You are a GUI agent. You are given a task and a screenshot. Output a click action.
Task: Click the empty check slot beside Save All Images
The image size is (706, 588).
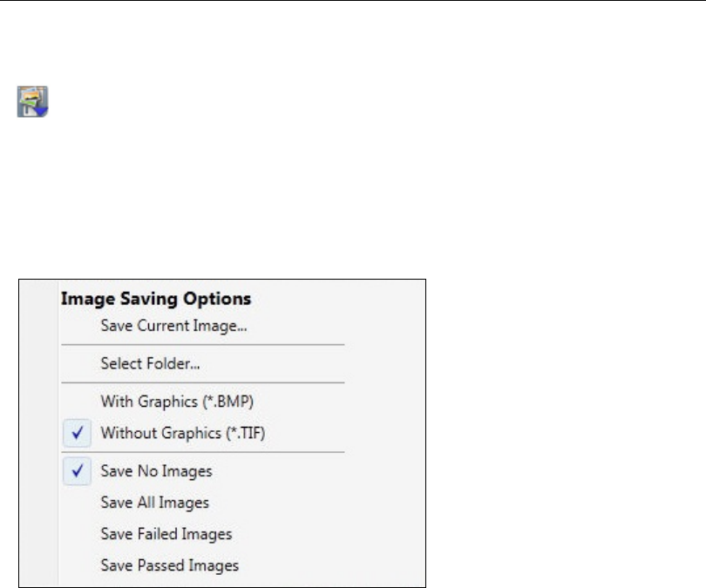coord(78,503)
